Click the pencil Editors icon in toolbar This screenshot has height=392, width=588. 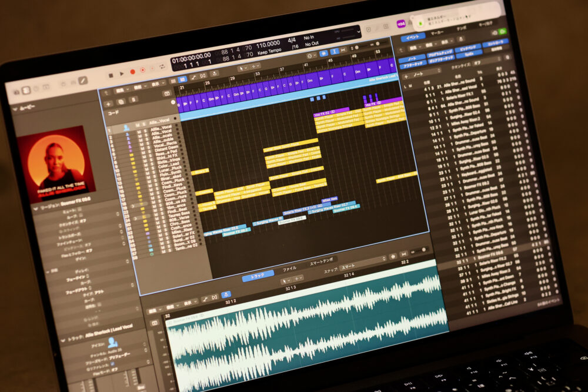(x=83, y=81)
